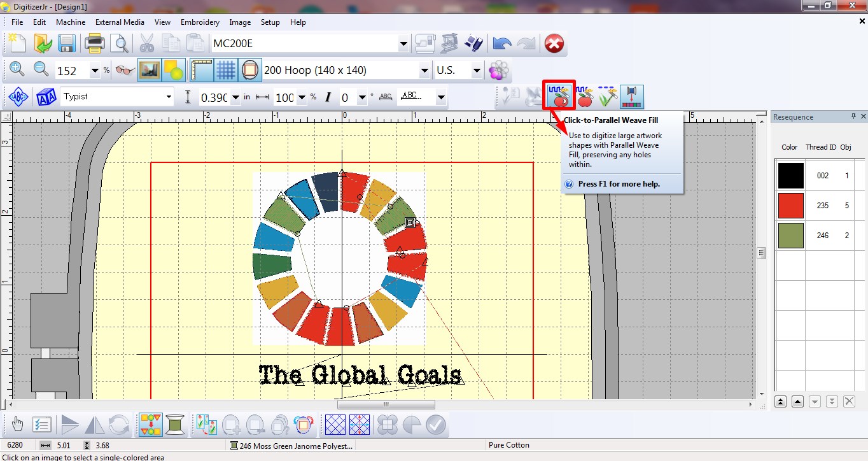Toggle yellow shapes display button

(174, 70)
